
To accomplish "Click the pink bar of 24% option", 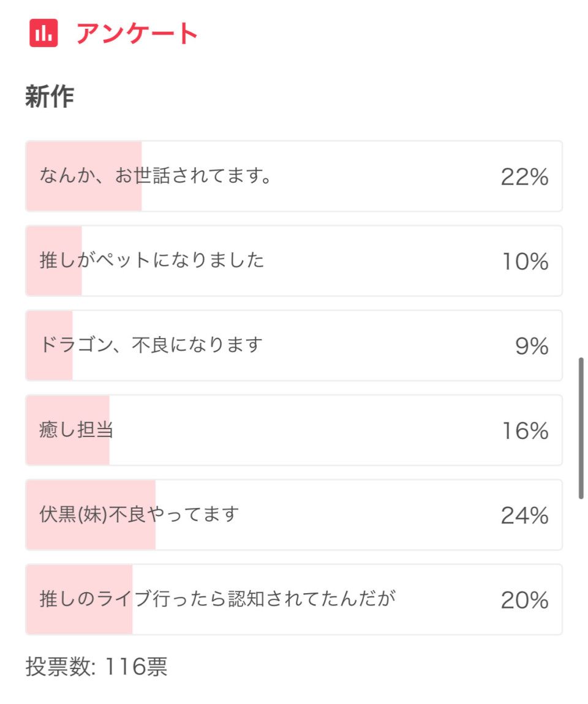I will click(x=91, y=514).
